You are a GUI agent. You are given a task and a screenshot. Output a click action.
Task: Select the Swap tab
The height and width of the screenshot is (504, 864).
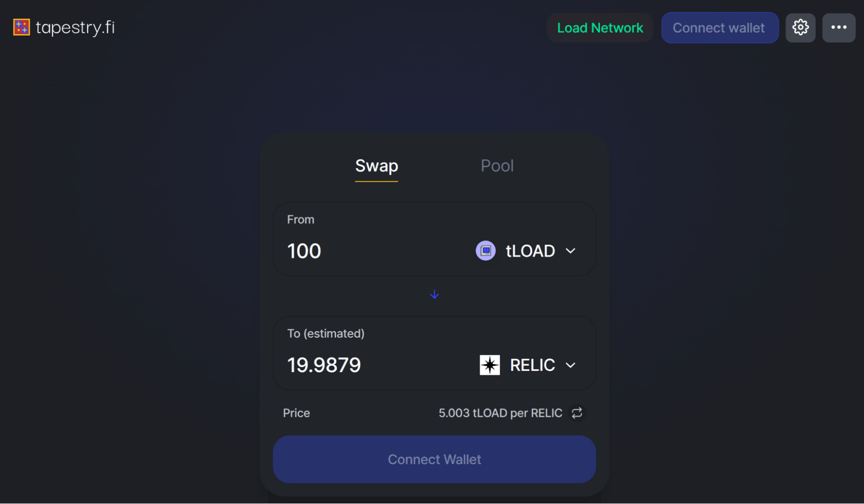click(x=377, y=166)
